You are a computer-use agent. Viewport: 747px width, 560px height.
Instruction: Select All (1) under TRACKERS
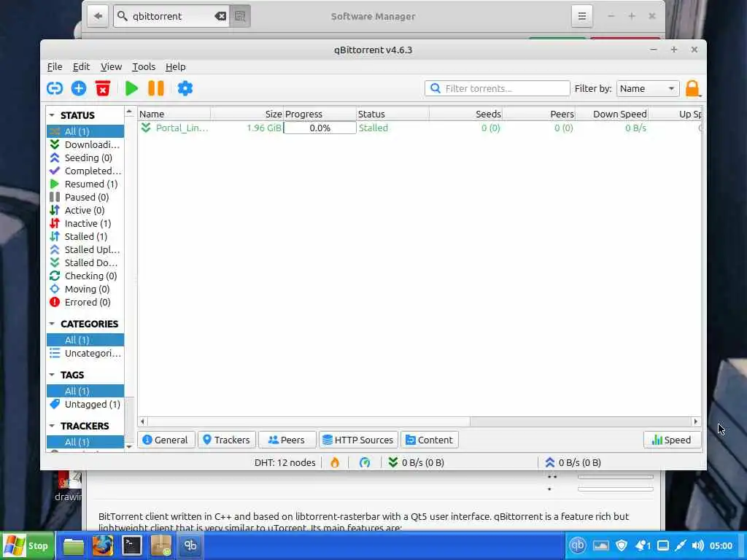click(85, 442)
